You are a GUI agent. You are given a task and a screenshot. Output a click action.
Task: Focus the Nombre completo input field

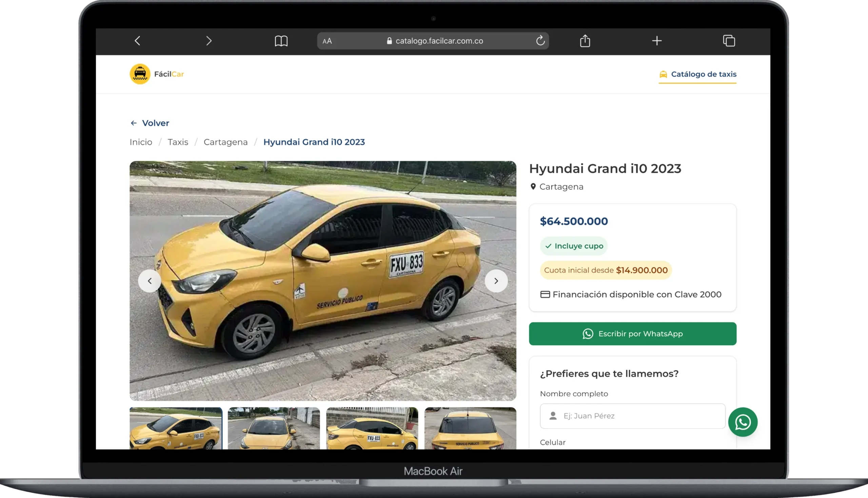pyautogui.click(x=632, y=416)
